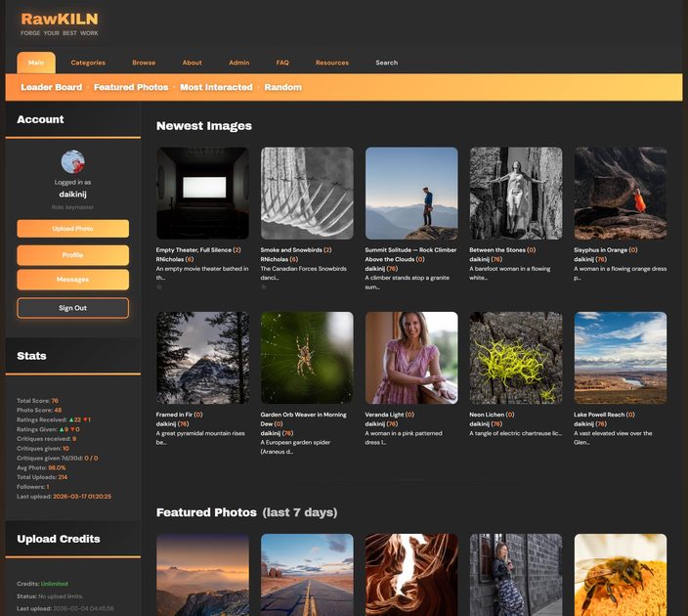Click the Framed in Fir title
Viewport: 688px width, 616px height.
(174, 415)
